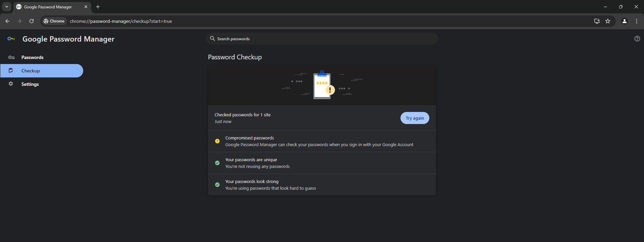Click the Search passwords field
The height and width of the screenshot is (242, 644).
click(x=322, y=39)
